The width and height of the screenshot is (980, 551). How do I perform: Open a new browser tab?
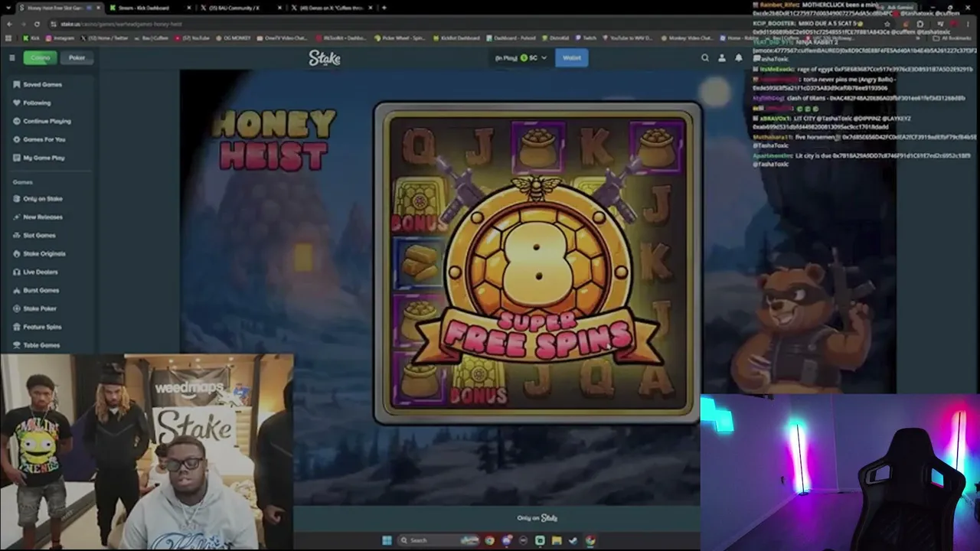[x=384, y=8]
